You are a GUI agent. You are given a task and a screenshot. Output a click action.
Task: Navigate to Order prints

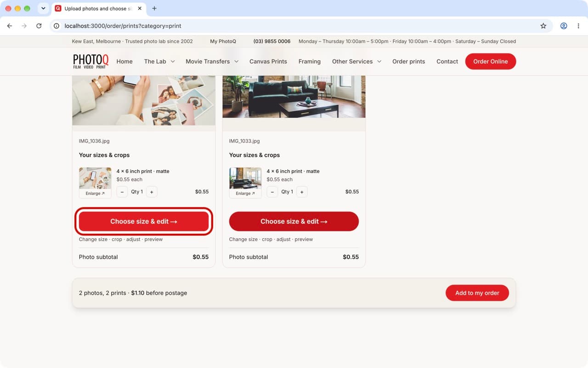(409, 61)
